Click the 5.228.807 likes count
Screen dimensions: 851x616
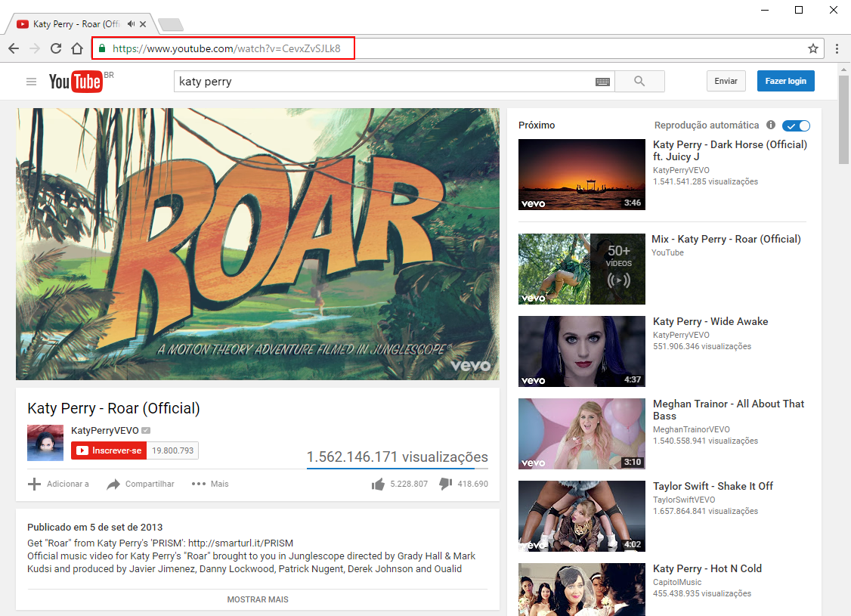(409, 484)
